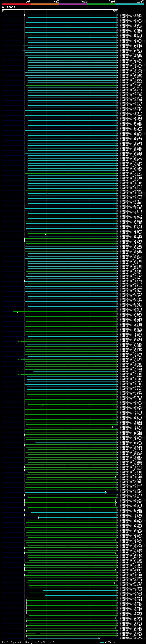Click the red 20% identity color segment

pyautogui.click(x=16, y=4)
